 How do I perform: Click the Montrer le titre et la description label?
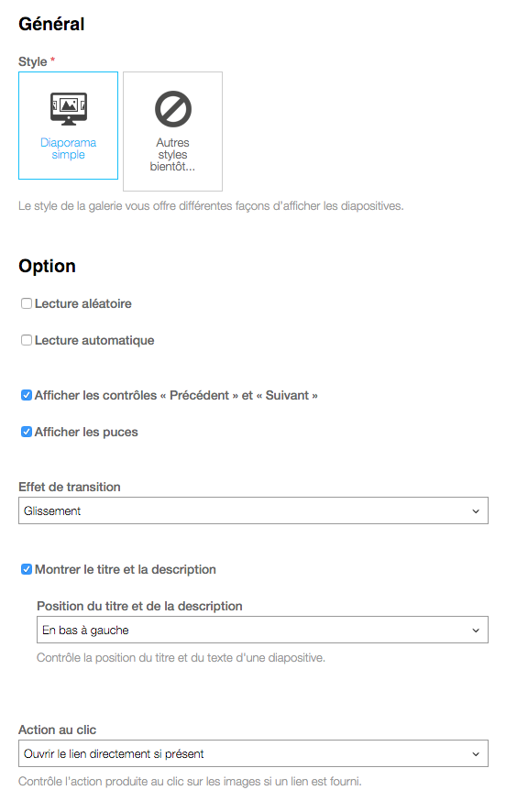(x=126, y=569)
